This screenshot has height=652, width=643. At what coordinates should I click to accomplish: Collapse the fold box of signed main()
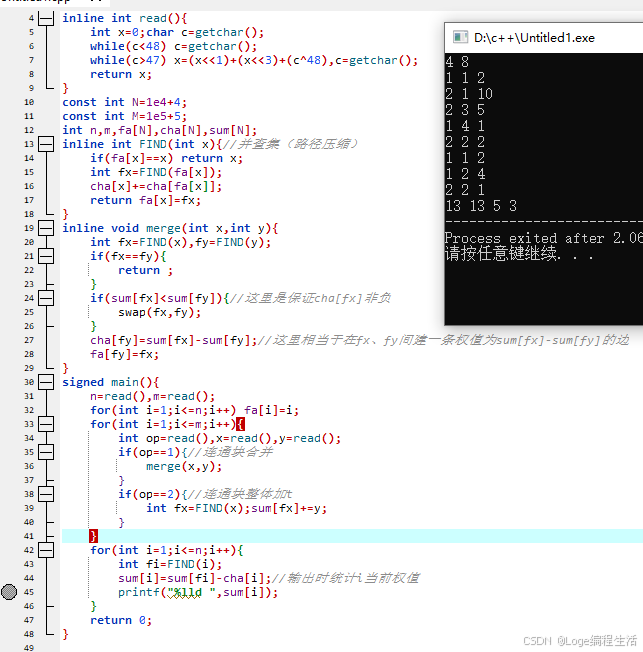46,382
